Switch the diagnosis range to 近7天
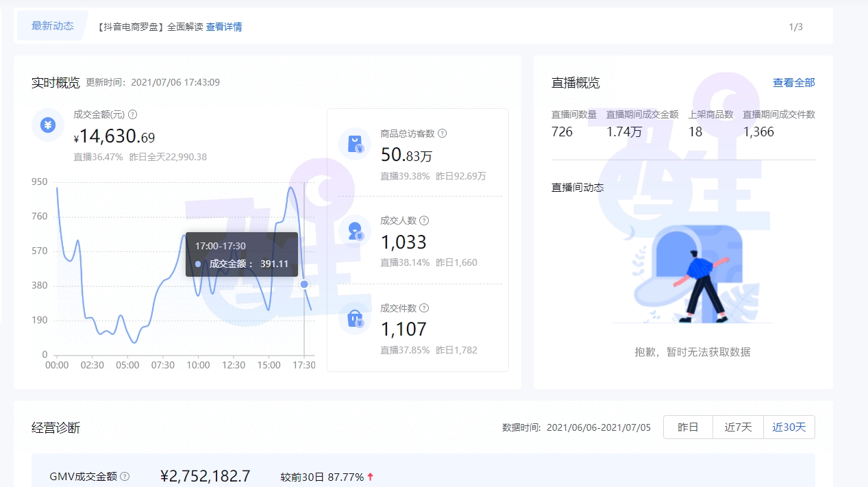 (738, 427)
